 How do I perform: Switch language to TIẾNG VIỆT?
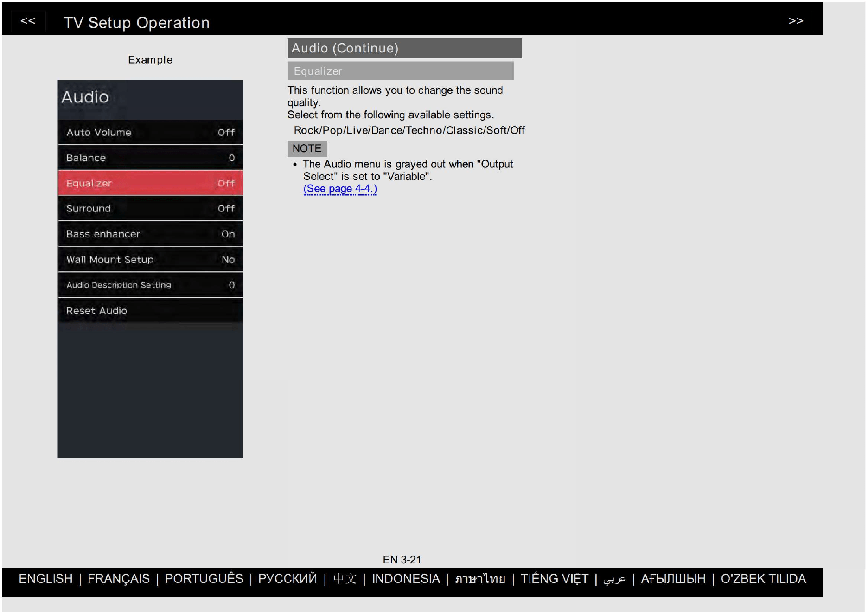click(554, 578)
